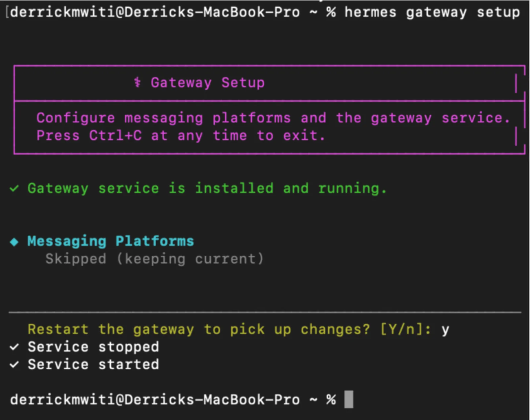Click the 'hermes gateway setup' command text

click(432, 12)
